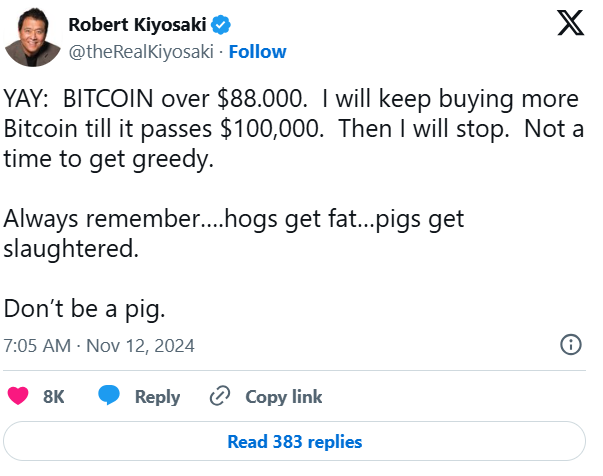Click the chain link copy icon
This screenshot has height=476, width=603.
(x=220, y=397)
